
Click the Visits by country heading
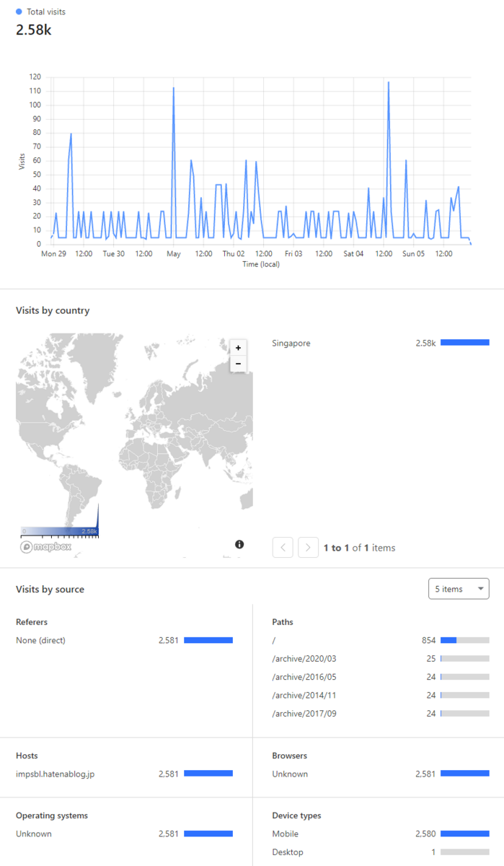coord(53,310)
